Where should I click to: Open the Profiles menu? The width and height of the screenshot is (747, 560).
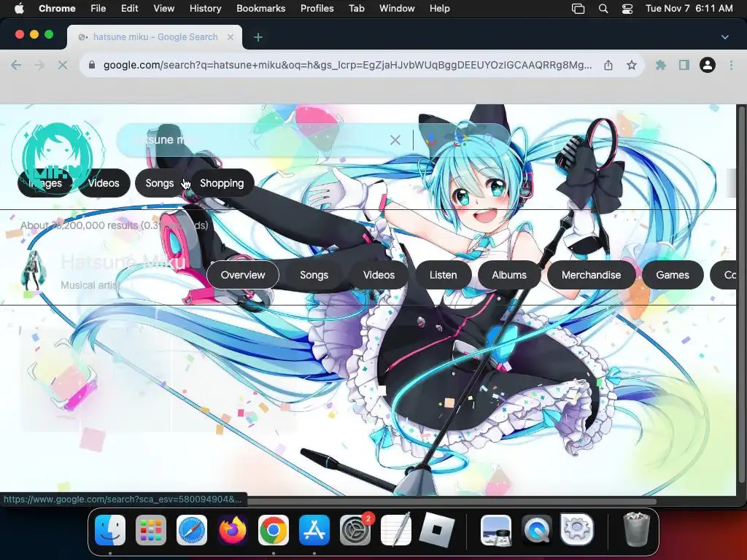tap(317, 9)
